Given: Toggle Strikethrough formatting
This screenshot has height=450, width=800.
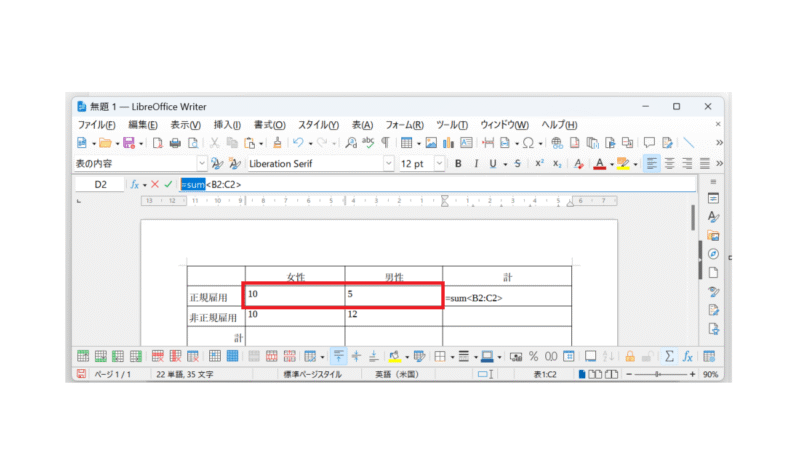Looking at the screenshot, I should point(517,164).
